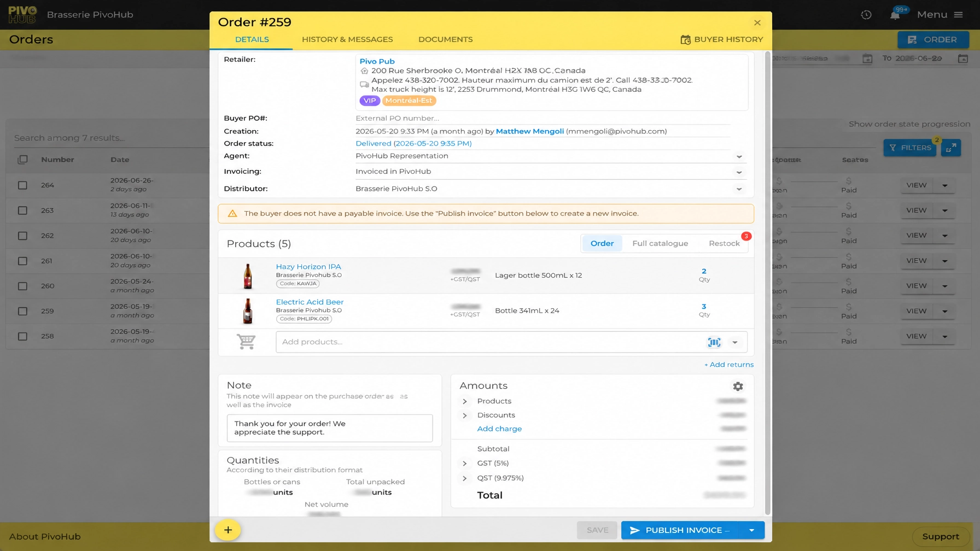Click the PivoHub logo
The image size is (980, 551).
(22, 15)
